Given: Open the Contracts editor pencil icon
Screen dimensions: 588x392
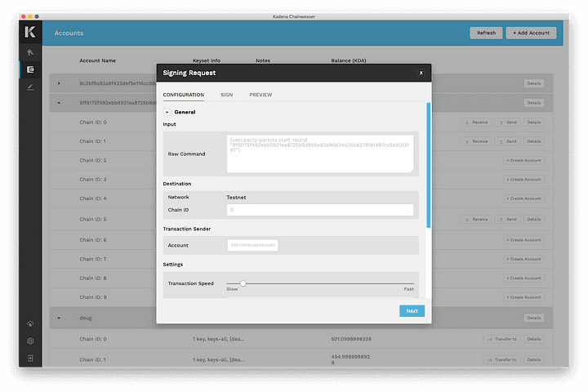Looking at the screenshot, I should pyautogui.click(x=30, y=87).
